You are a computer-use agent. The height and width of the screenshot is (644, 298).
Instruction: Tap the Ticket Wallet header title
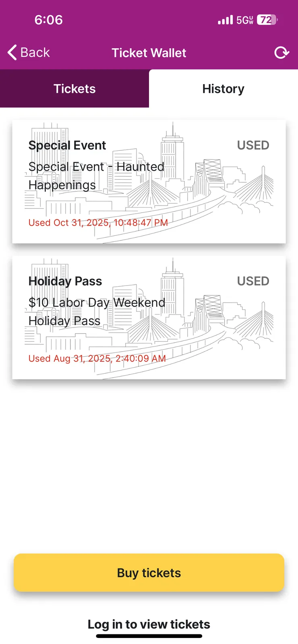pos(149,53)
